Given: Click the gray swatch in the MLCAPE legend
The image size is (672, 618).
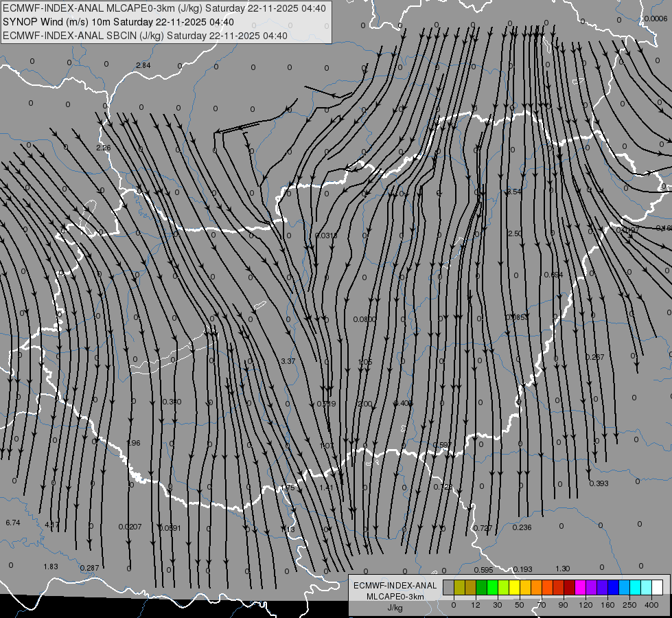Looking at the screenshot, I should (x=448, y=587).
